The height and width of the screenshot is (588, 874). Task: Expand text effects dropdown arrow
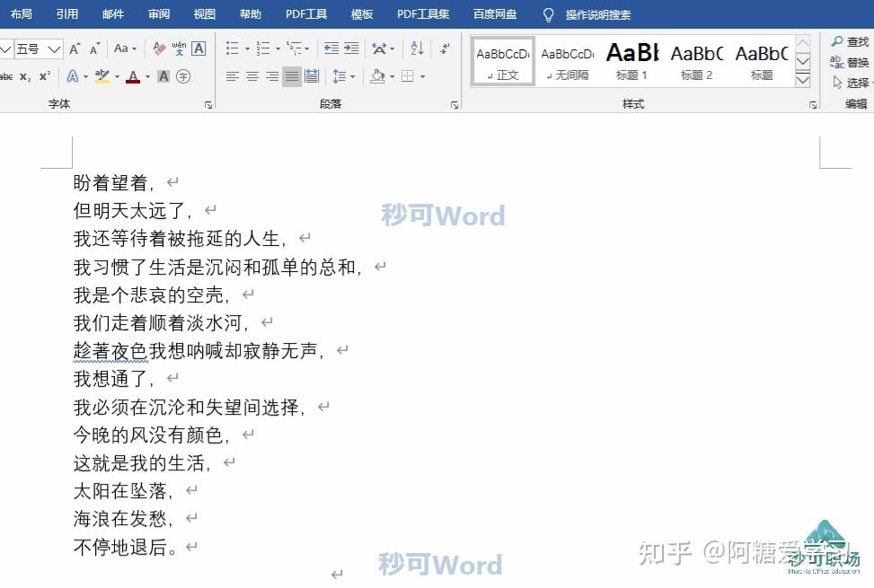click(85, 77)
